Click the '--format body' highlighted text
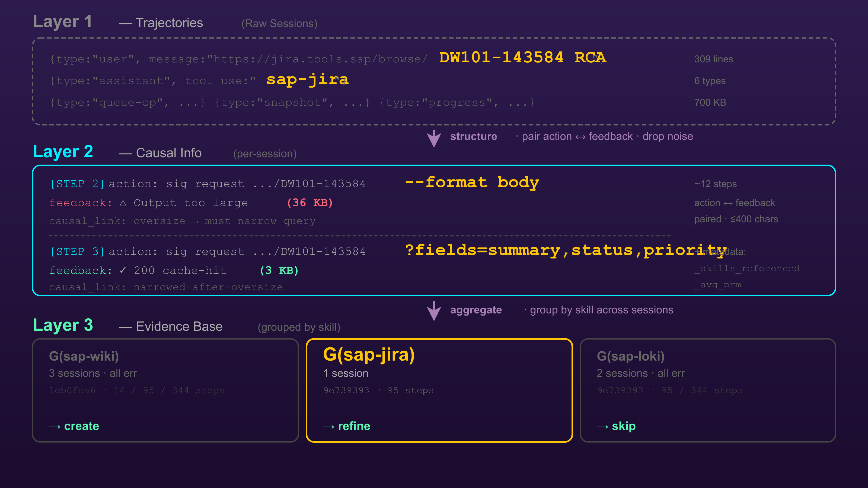The image size is (868, 488). 472,182
